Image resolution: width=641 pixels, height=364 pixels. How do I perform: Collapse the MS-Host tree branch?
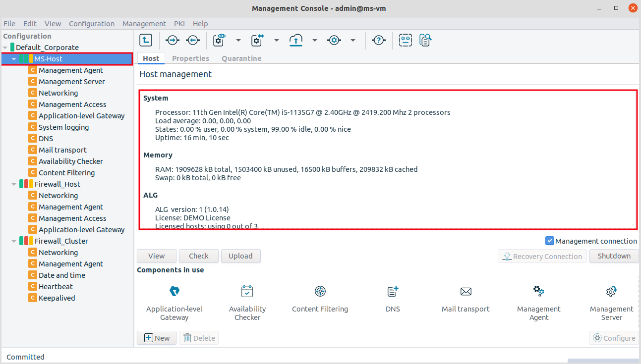(x=14, y=58)
